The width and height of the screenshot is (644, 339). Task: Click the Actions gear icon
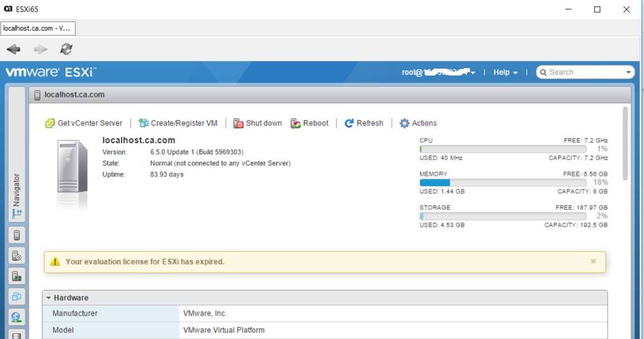405,123
